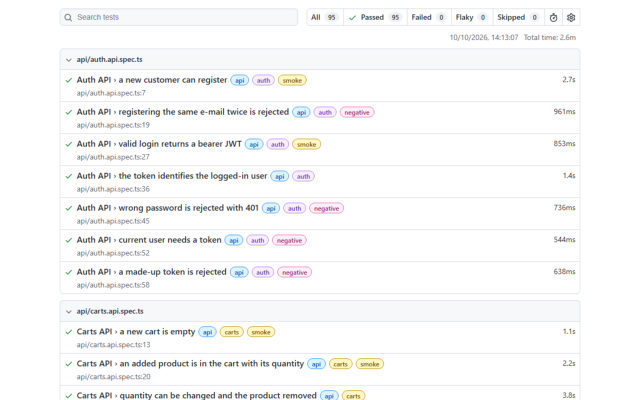Click auth tag on 'a new customer can register'
The image size is (640, 400).
pyautogui.click(x=263, y=80)
